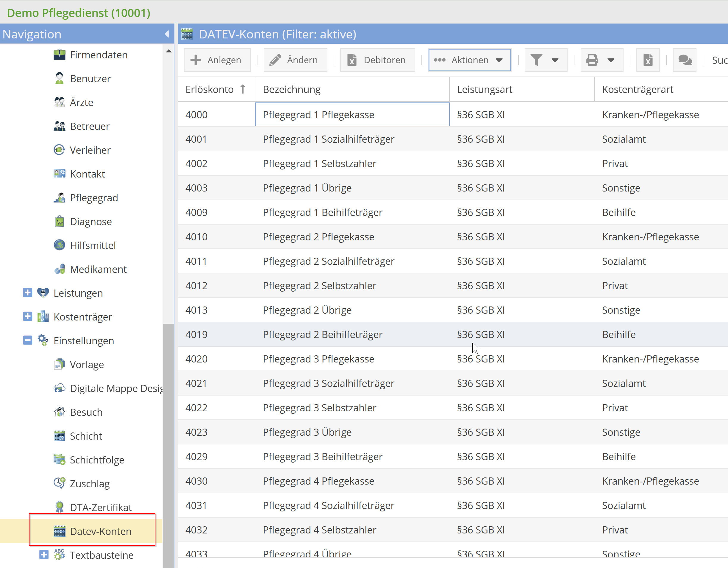Select row Pflegegrad 3 Übrige

coord(453,432)
